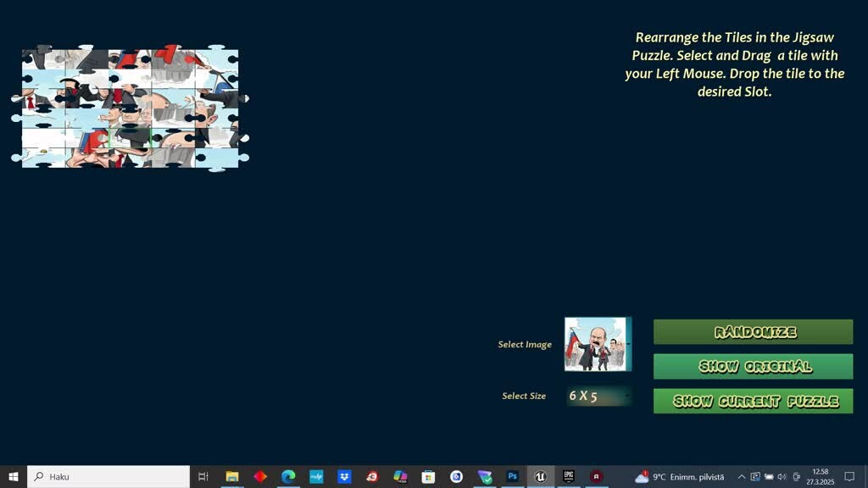Switch to Unreal Engine in the taskbar

[x=540, y=477]
